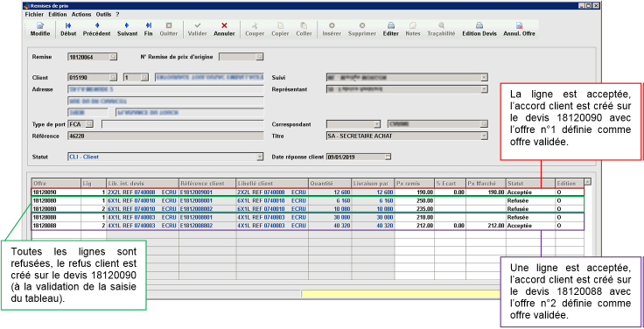Click the Offre column header
Viewport: 644px width, 329px height.
click(x=56, y=183)
